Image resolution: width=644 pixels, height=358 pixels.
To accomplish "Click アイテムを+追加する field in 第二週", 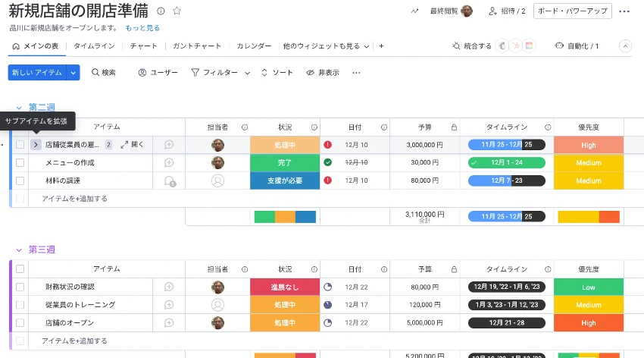I will pos(74,199).
